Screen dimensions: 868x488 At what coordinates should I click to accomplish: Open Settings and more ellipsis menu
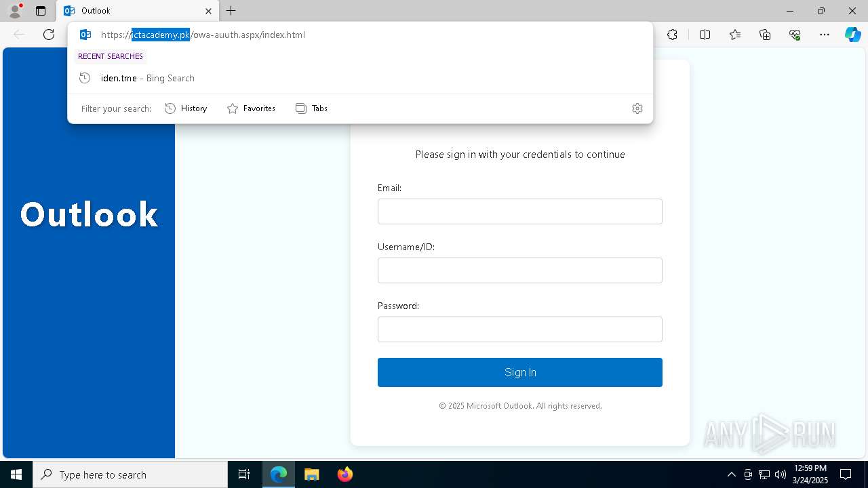tap(825, 35)
